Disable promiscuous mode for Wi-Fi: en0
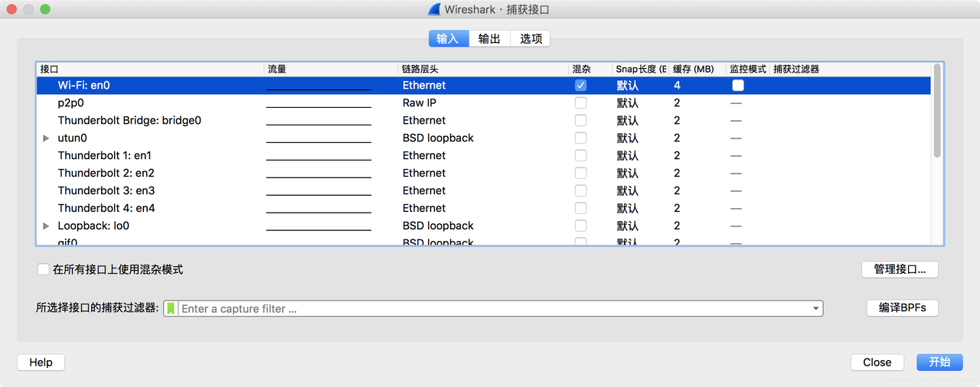This screenshot has height=387, width=980. [x=581, y=86]
